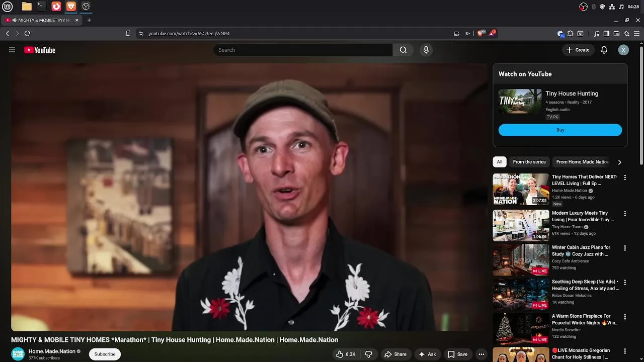This screenshot has height=362, width=644.
Task: Open the network tray icon
Action: 612,7
